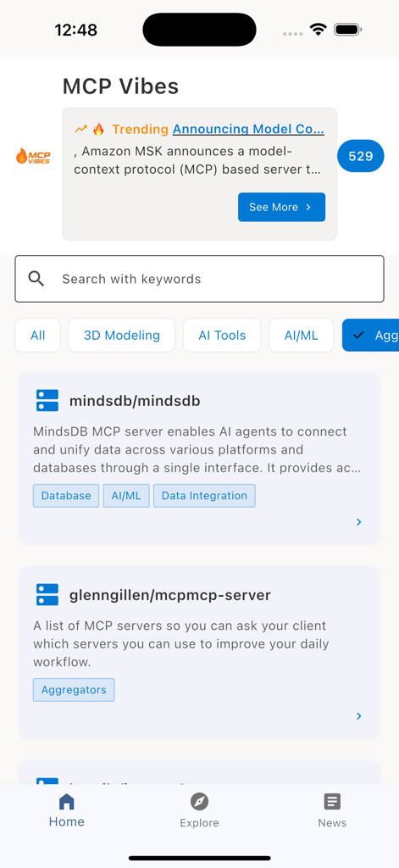Viewport: 399px width, 868px height.
Task: Click the Data Integration tag
Action: click(x=204, y=495)
